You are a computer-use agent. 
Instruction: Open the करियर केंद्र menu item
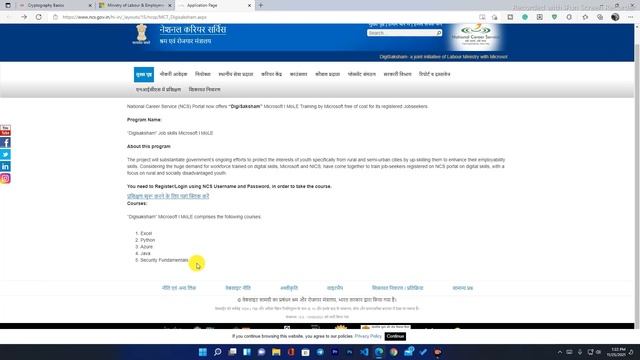click(271, 74)
